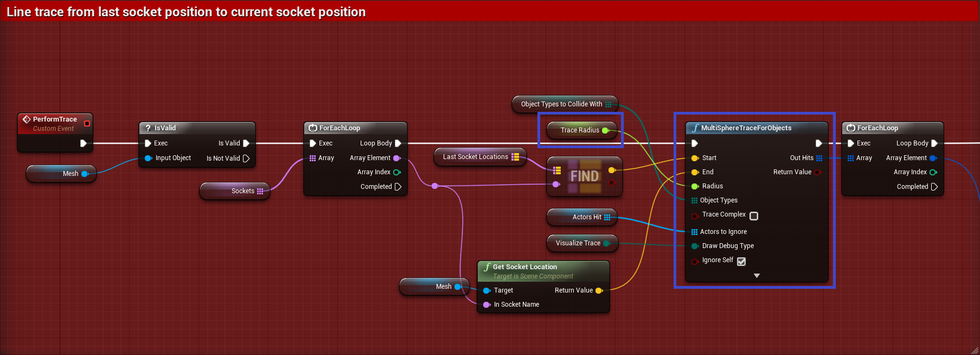The image size is (980, 355).
Task: Click the Get Socket Location function icon
Action: point(486,267)
